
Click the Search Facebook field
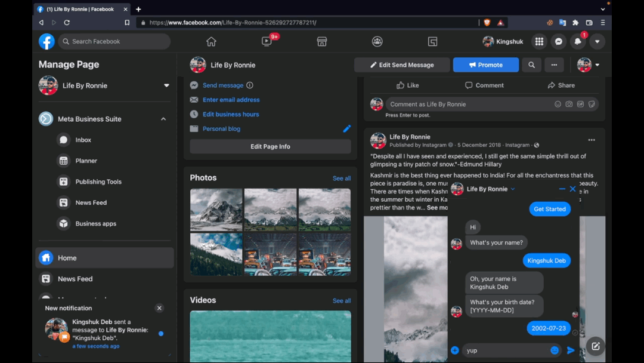click(x=114, y=42)
